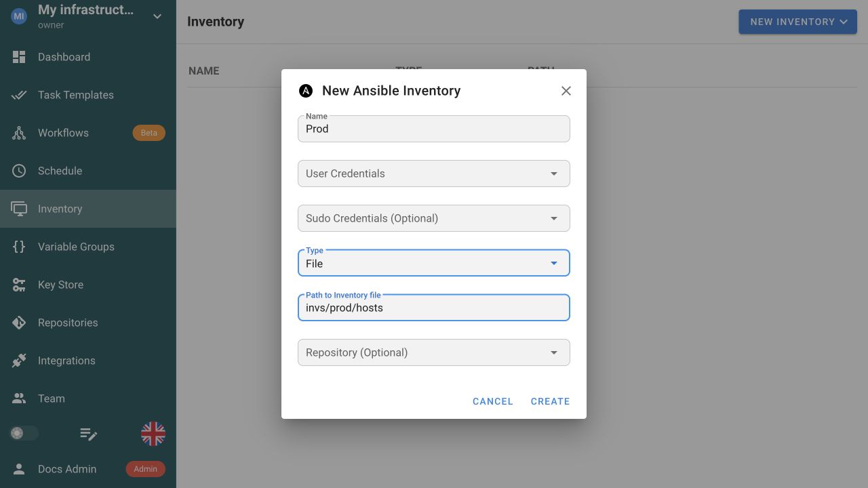Expand the My infrastructure project chevron
The width and height of the screenshot is (868, 488).
(x=157, y=16)
